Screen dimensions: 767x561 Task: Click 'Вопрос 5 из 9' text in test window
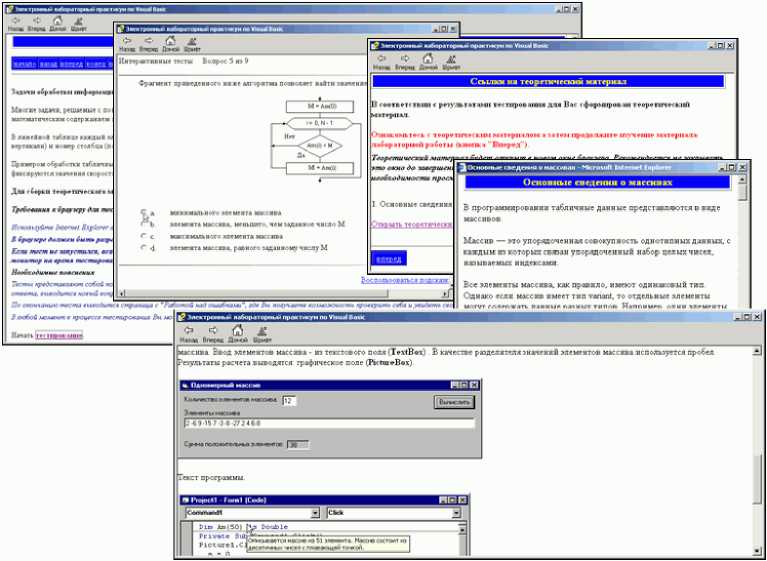click(x=225, y=61)
